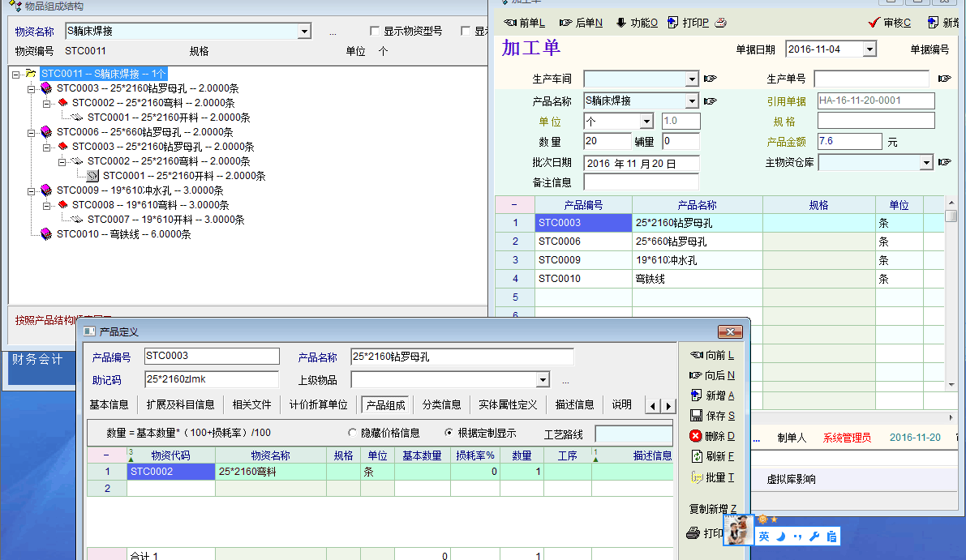Click the 向前 button in 产品定义
Image resolution: width=966 pixels, height=560 pixels.
[x=711, y=355]
